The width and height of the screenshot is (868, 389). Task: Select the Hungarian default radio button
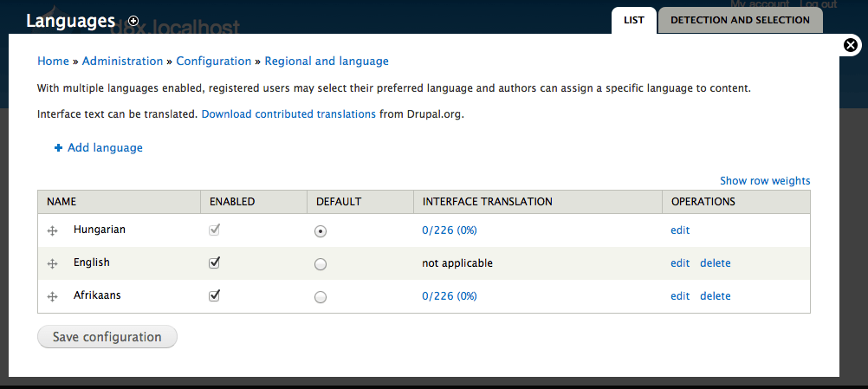point(321,231)
